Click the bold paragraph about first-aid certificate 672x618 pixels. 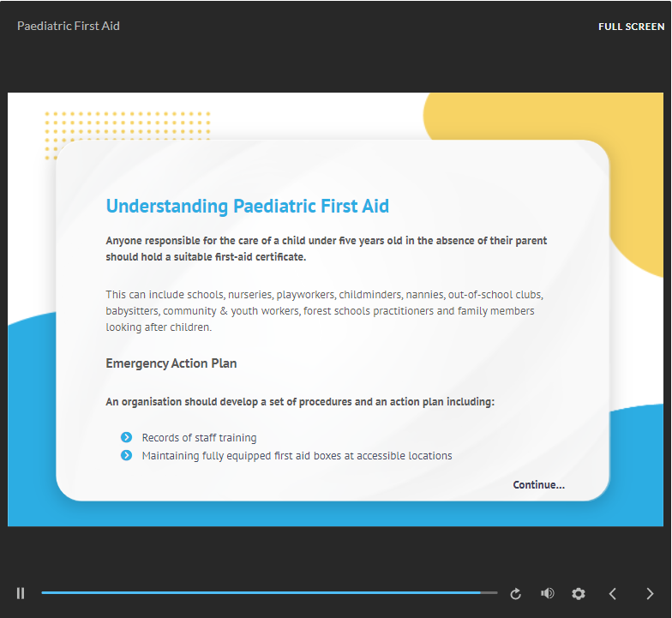click(x=326, y=249)
